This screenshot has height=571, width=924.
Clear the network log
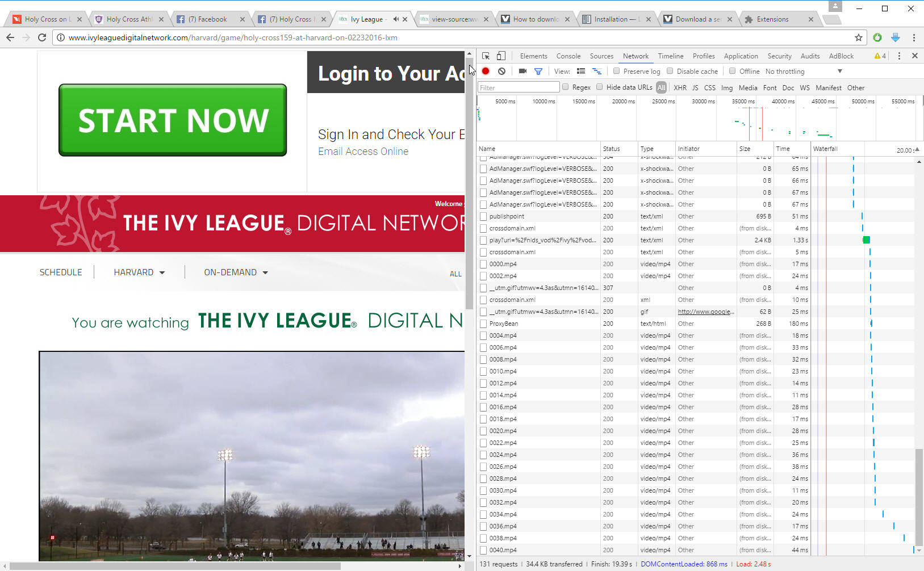[501, 71]
